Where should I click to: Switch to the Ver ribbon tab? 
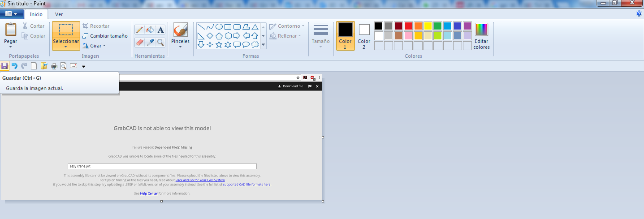pos(59,14)
